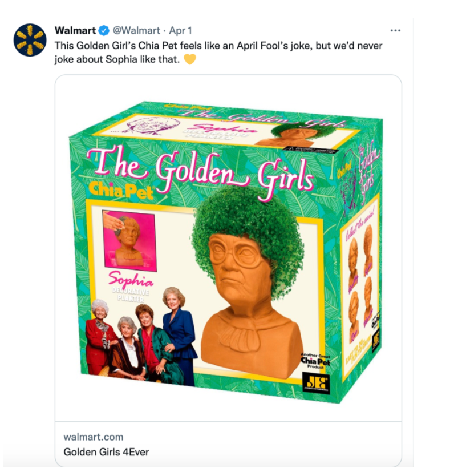Click the 'Another Great Chia Pet Product' logo

(x=315, y=361)
